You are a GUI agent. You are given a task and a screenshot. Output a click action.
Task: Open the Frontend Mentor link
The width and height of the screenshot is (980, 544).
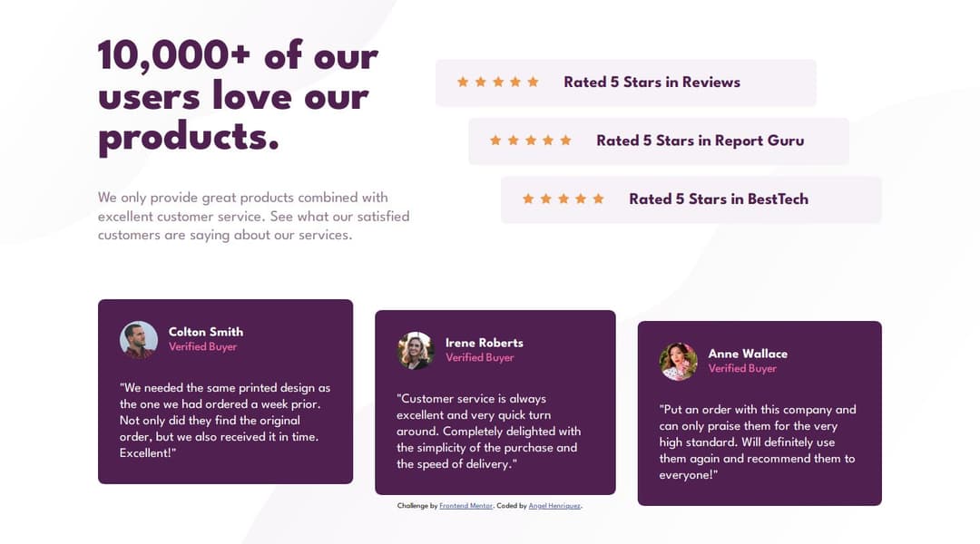[465, 506]
